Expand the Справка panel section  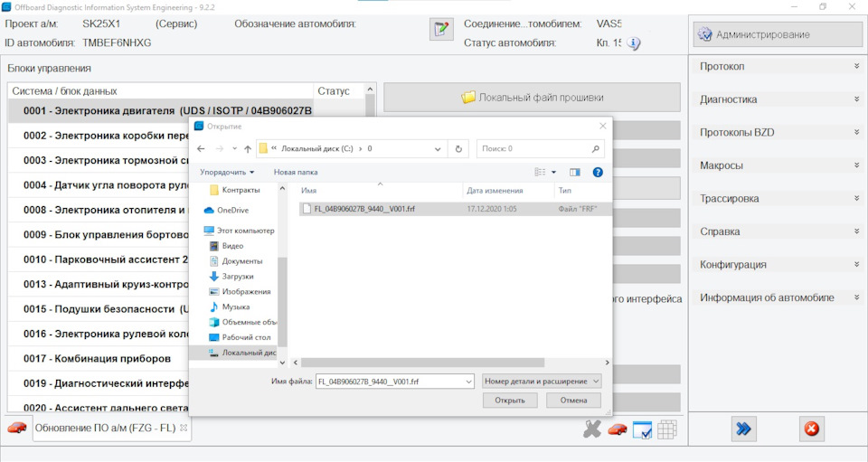coord(778,231)
